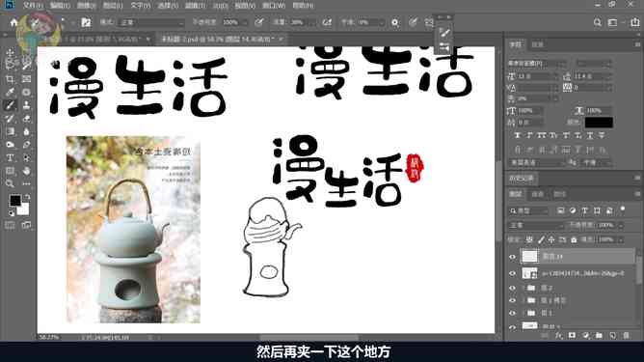Expand the 历史记录 history panel
The width and height of the screenshot is (644, 362).
[521, 179]
